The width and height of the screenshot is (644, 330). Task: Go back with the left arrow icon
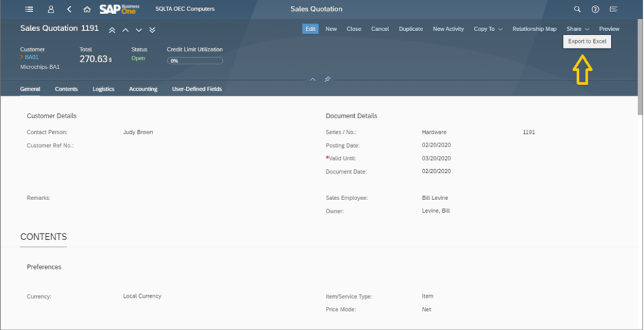coord(69,9)
